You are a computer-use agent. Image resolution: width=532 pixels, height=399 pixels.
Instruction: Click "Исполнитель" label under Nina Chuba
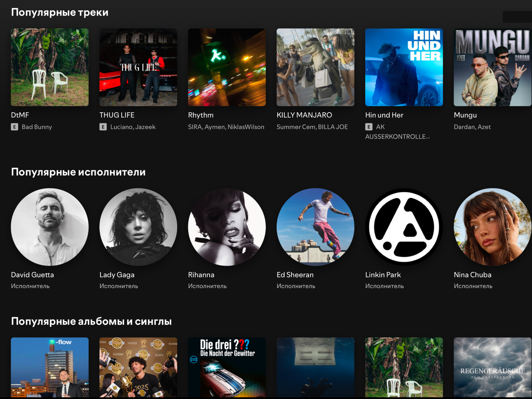point(473,286)
